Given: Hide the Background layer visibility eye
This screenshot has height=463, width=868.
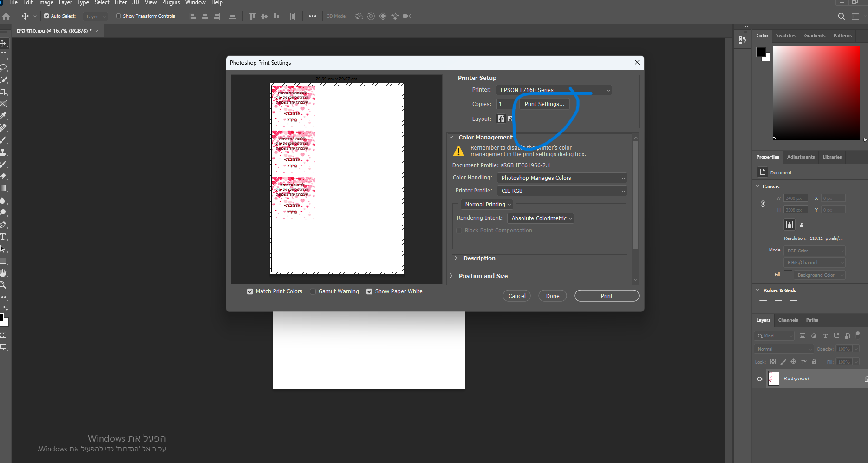Looking at the screenshot, I should [x=760, y=379].
